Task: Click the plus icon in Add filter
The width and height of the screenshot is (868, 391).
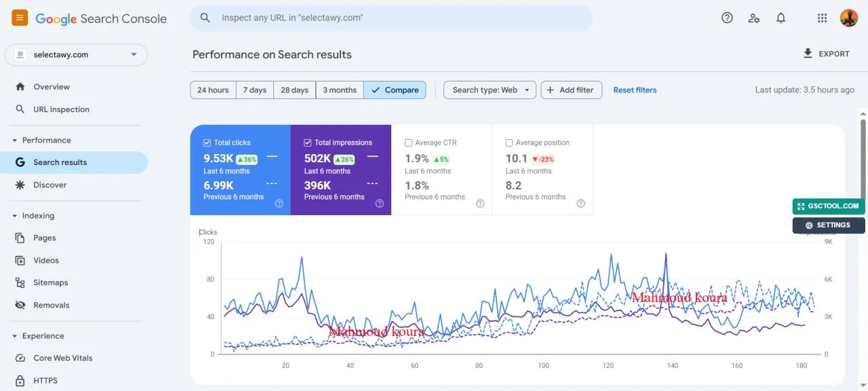Action: pyautogui.click(x=550, y=90)
